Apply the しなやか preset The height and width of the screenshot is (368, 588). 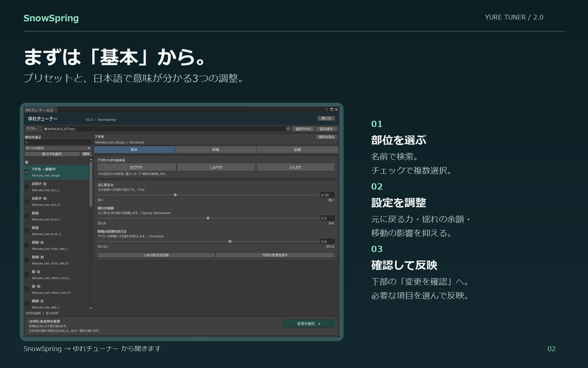tap(216, 167)
